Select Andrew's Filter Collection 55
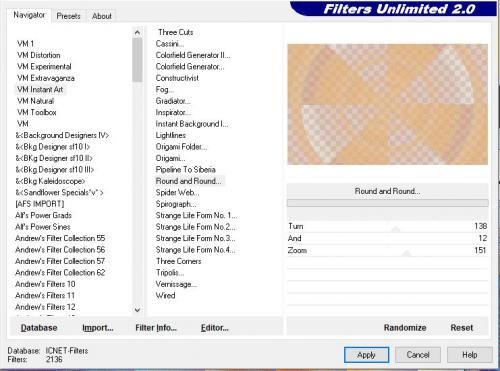The height and width of the screenshot is (371, 500). pos(60,238)
